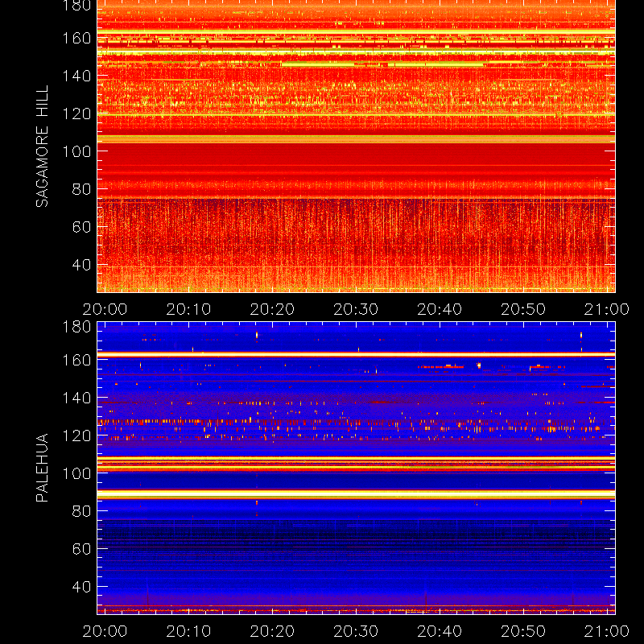Click 20:50 time label under Sagamore Hill plot
644x644 pixels.
(x=523, y=309)
